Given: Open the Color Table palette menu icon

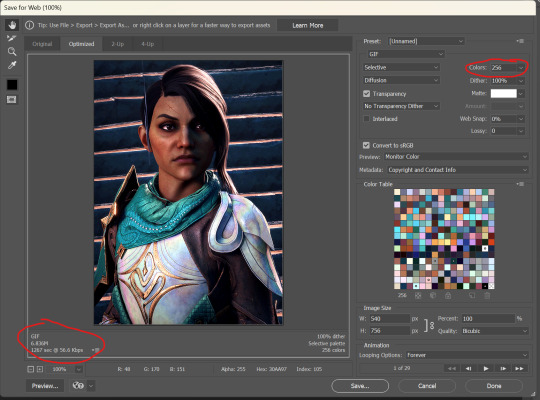Looking at the screenshot, I should click(520, 184).
